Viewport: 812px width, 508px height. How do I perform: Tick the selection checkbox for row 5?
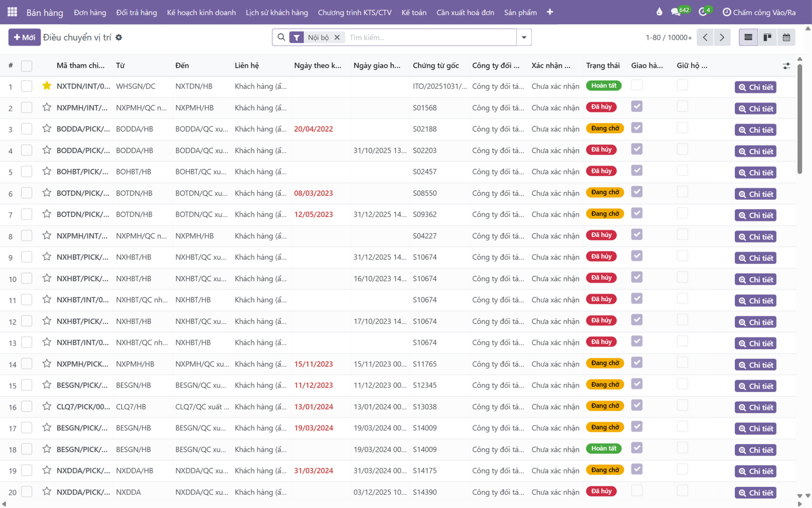(26, 171)
